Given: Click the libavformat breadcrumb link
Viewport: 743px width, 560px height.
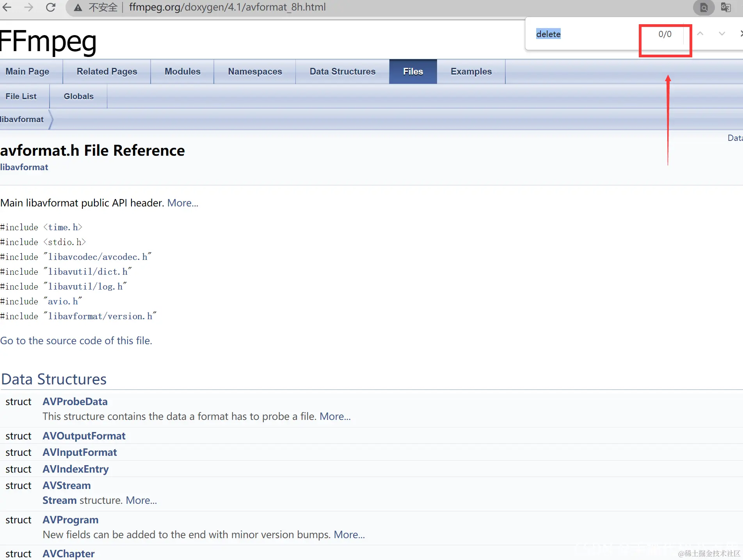Looking at the screenshot, I should [22, 119].
